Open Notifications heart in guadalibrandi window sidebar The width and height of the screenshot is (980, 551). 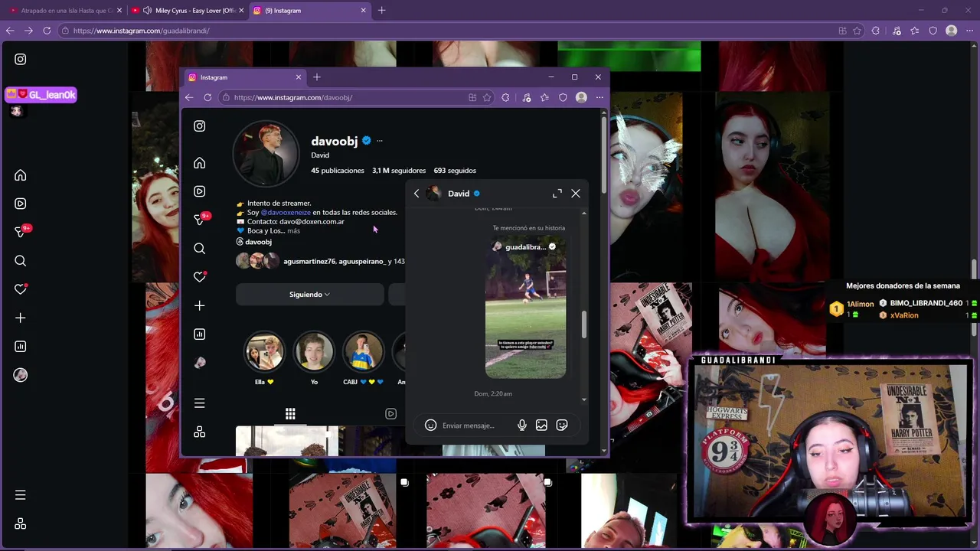(x=21, y=289)
